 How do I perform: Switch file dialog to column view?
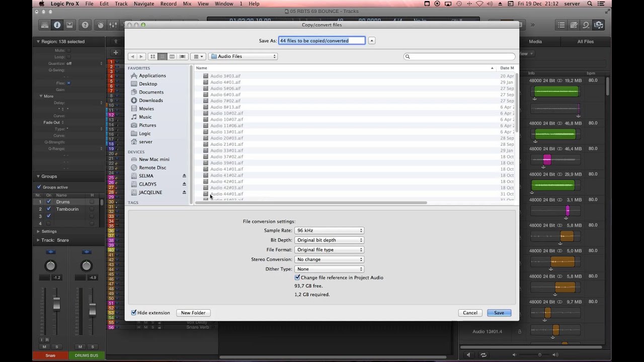pos(172,56)
